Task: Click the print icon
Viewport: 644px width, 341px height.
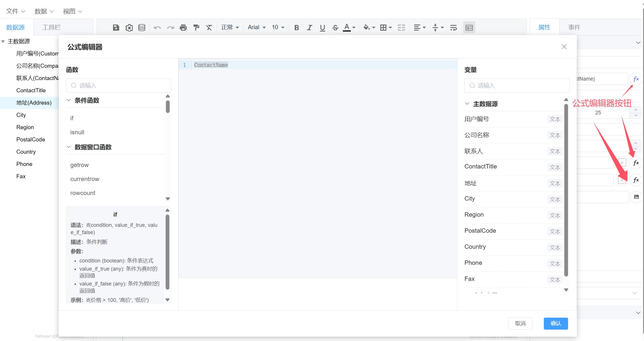Action: [183, 27]
